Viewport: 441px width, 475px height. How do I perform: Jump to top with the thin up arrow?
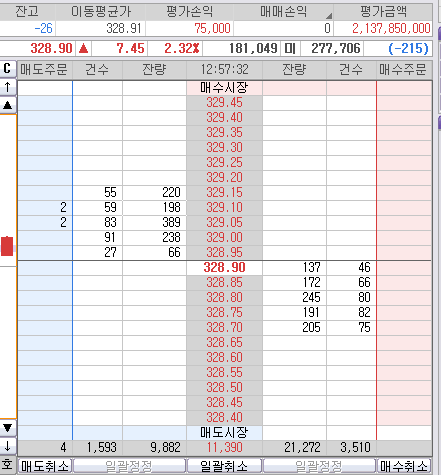tap(8, 87)
